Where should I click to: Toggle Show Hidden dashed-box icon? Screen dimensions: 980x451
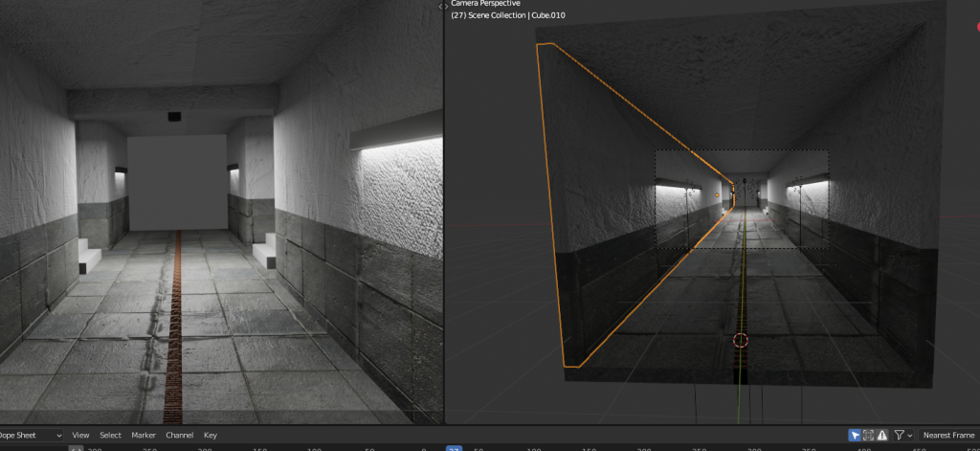click(x=868, y=435)
